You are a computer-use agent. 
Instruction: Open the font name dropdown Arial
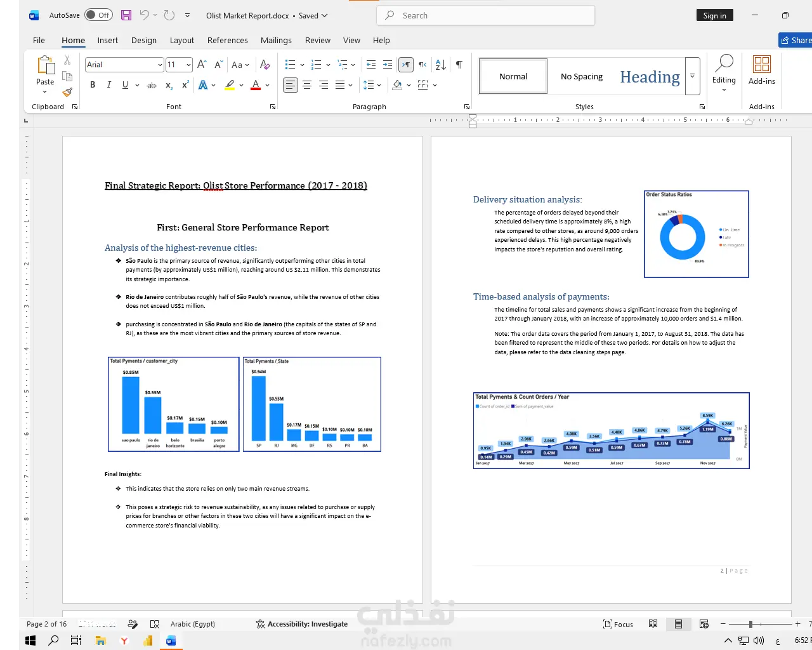coord(160,65)
